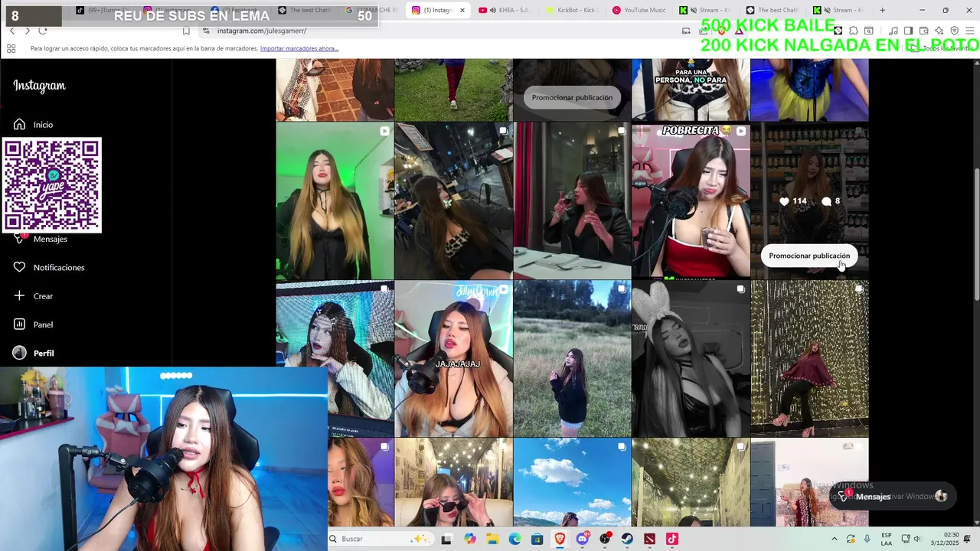Click the Panel chart icon

pos(20,324)
